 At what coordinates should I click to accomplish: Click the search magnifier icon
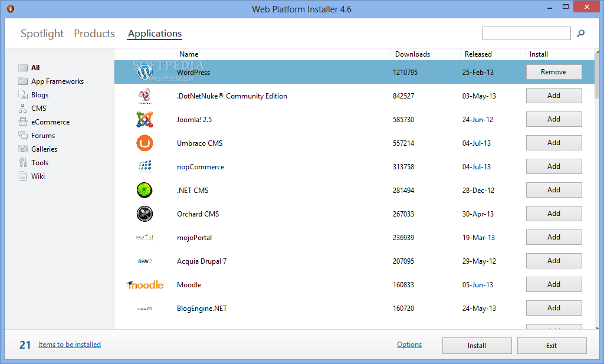(x=580, y=34)
